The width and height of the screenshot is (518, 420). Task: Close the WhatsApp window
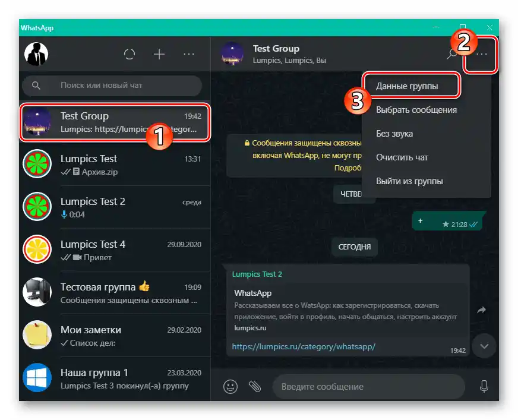coord(489,27)
